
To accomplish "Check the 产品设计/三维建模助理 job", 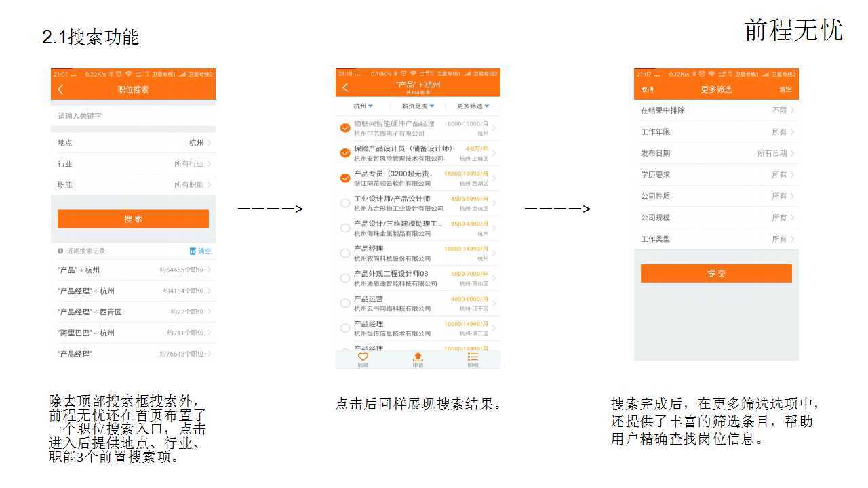I will coord(345,228).
